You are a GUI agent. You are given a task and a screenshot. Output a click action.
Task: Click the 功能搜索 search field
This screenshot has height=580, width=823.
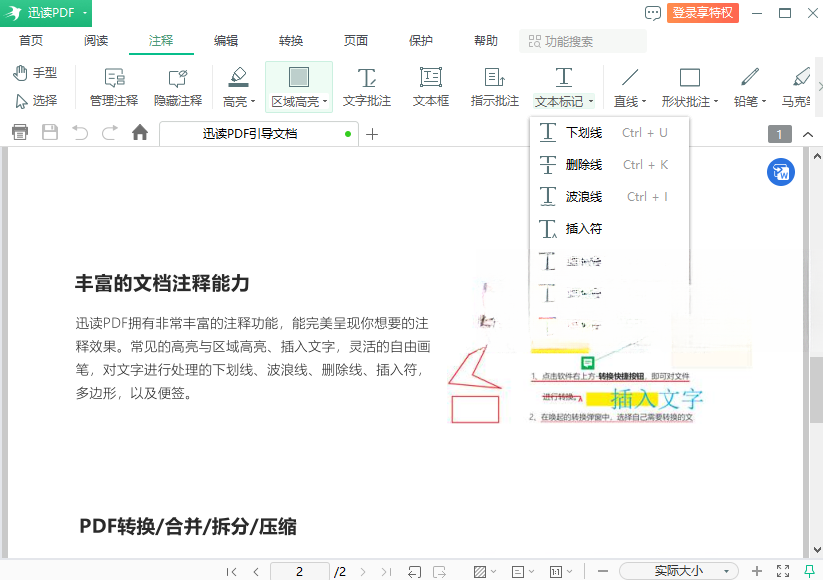[x=583, y=41]
